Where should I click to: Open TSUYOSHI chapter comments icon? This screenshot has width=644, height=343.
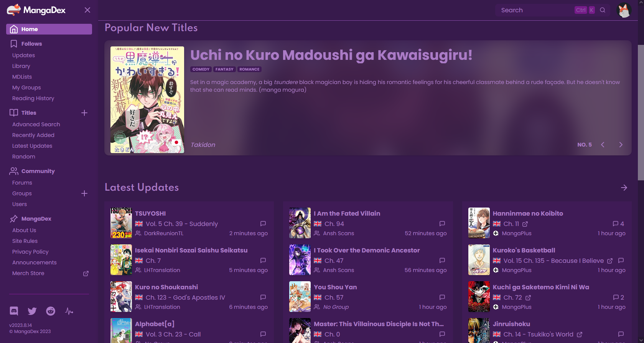pyautogui.click(x=263, y=223)
